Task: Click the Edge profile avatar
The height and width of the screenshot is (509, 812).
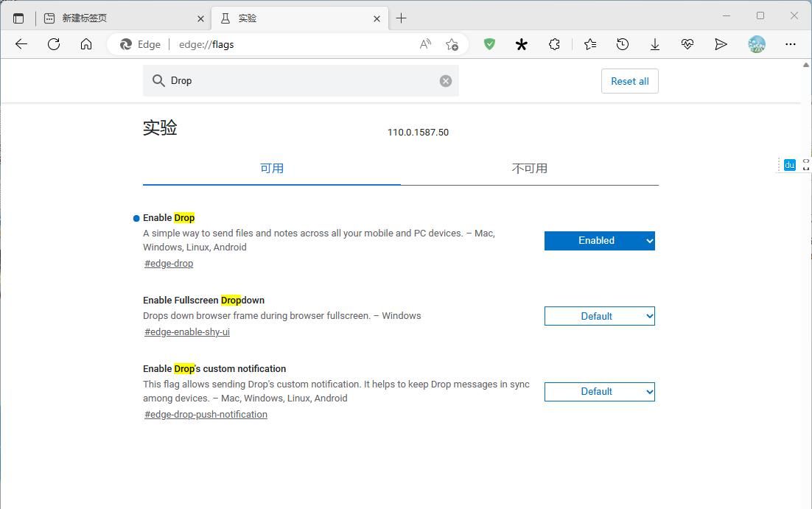Action: 757,44
